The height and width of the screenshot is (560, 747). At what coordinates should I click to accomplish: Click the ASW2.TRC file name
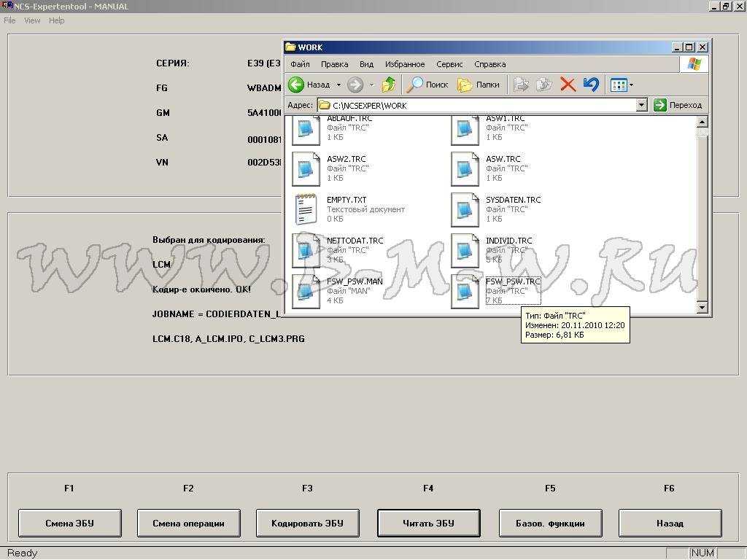(x=347, y=159)
